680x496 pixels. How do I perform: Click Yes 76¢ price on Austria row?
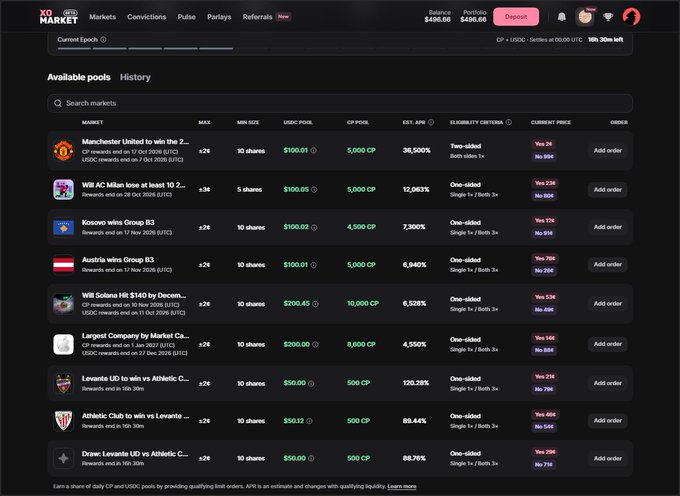point(545,258)
